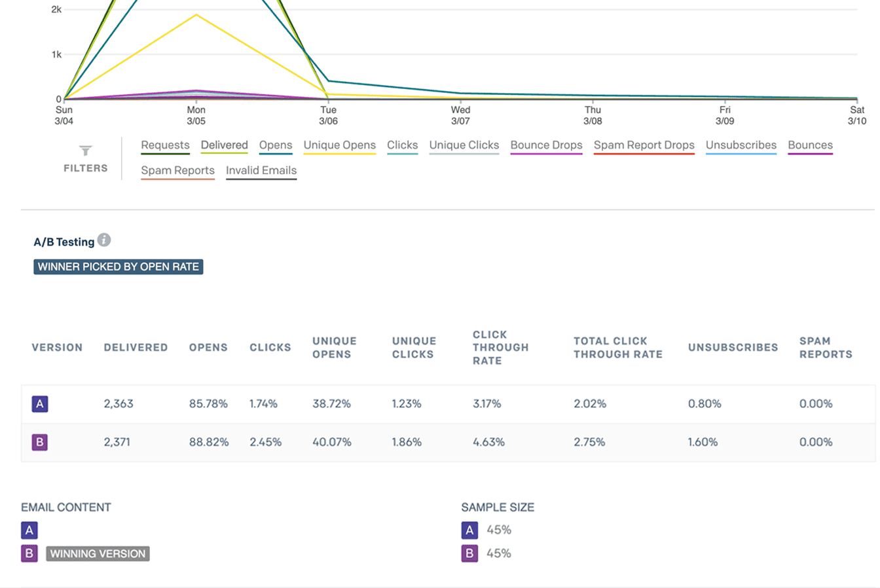The height and width of the screenshot is (588, 880).
Task: Click the Winning Version label
Action: point(98,554)
